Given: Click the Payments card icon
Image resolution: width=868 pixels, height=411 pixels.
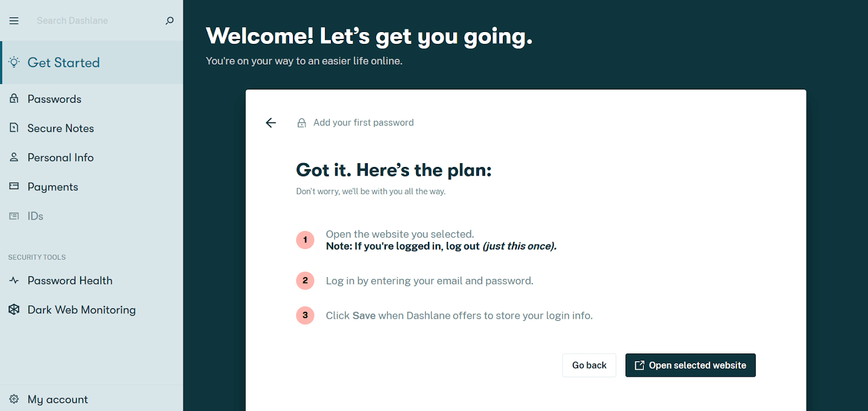Looking at the screenshot, I should pyautogui.click(x=14, y=186).
